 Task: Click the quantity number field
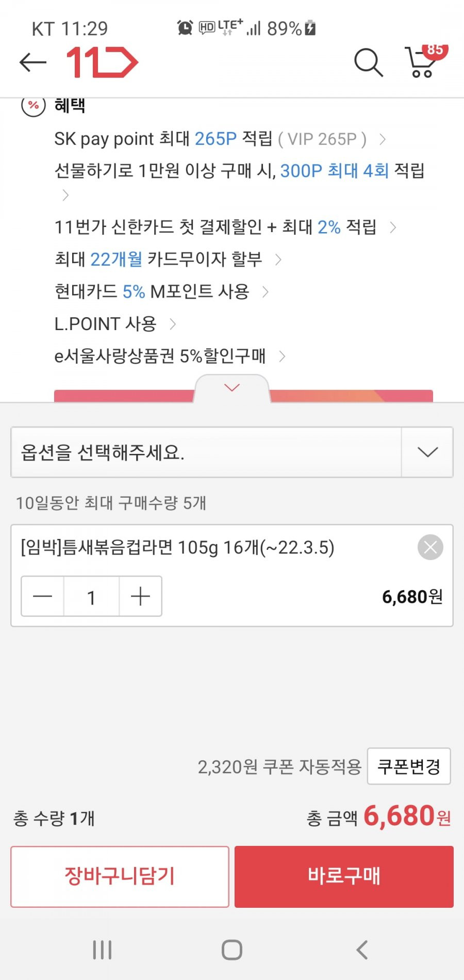[91, 597]
